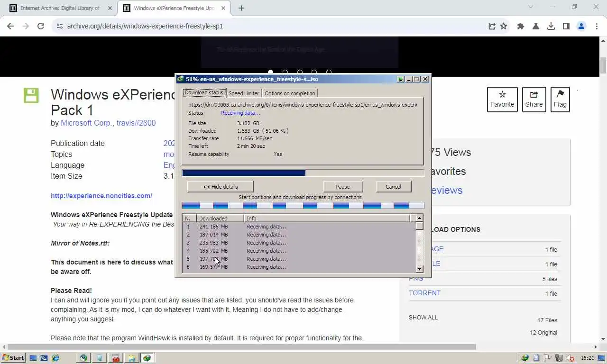Open the experience.noncities.com link
The image size is (607, 364).
click(101, 196)
